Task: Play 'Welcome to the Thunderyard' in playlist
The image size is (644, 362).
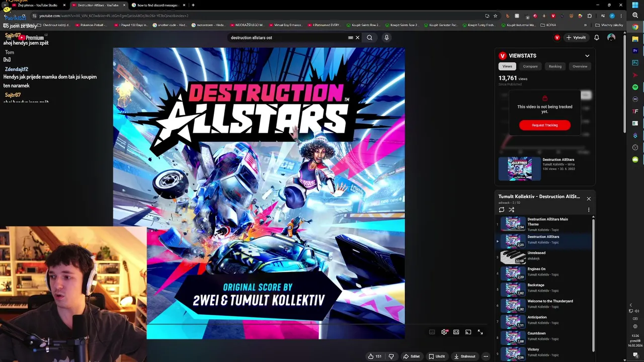Action: click(x=543, y=305)
